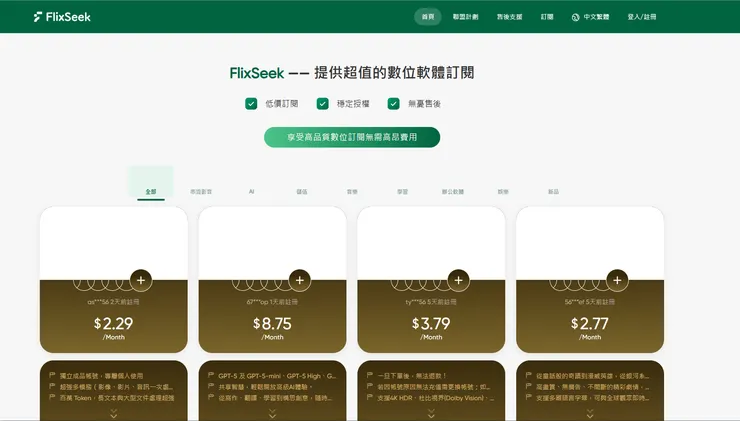Select the 新品 category tab
The height and width of the screenshot is (421, 740).
pos(553,192)
